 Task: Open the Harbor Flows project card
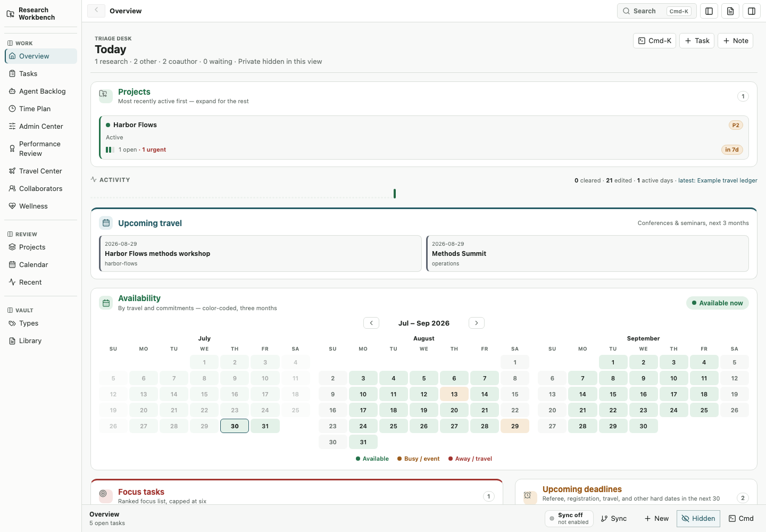pos(424,137)
